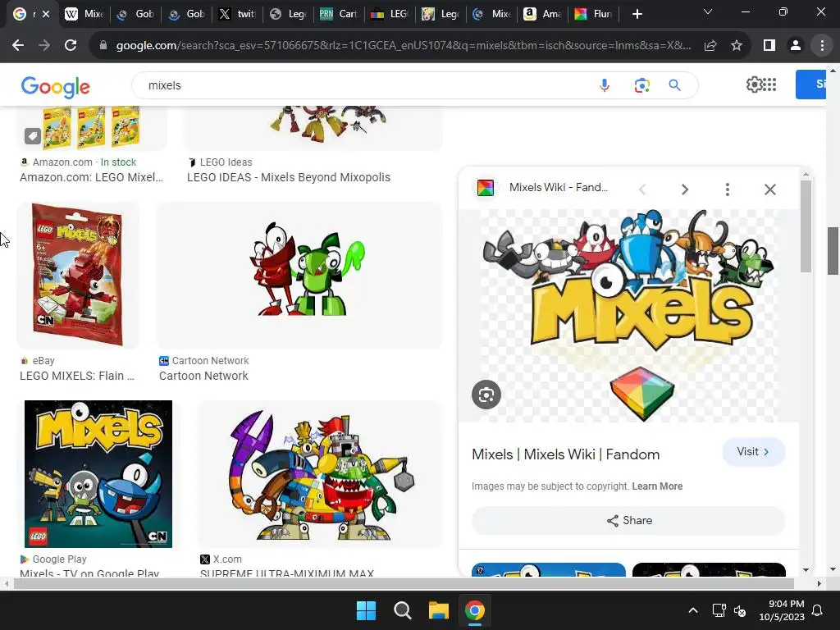Search inside image with the Lens overlay icon
The width and height of the screenshot is (840, 630).
pos(486,395)
